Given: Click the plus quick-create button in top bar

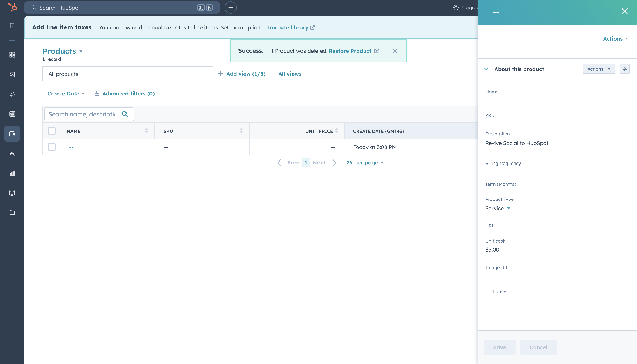Looking at the screenshot, I should (x=230, y=7).
